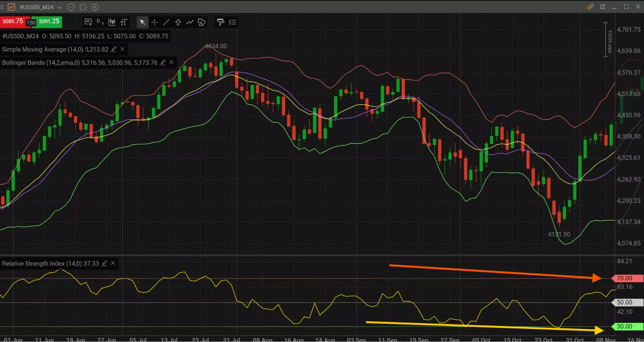Toggle the chart auto-fit target icon
Screen dimensions: 644x342
(x=83, y=7)
